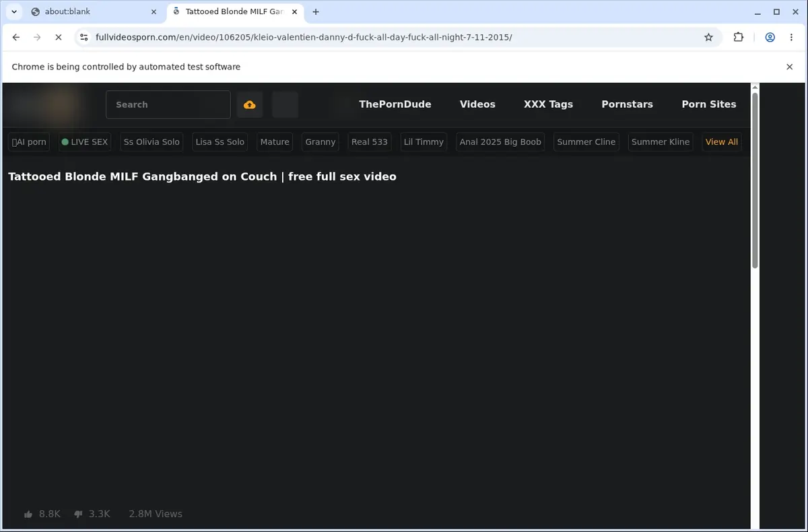The width and height of the screenshot is (808, 532).
Task: Select the LIVE SEX tag
Action: point(85,142)
